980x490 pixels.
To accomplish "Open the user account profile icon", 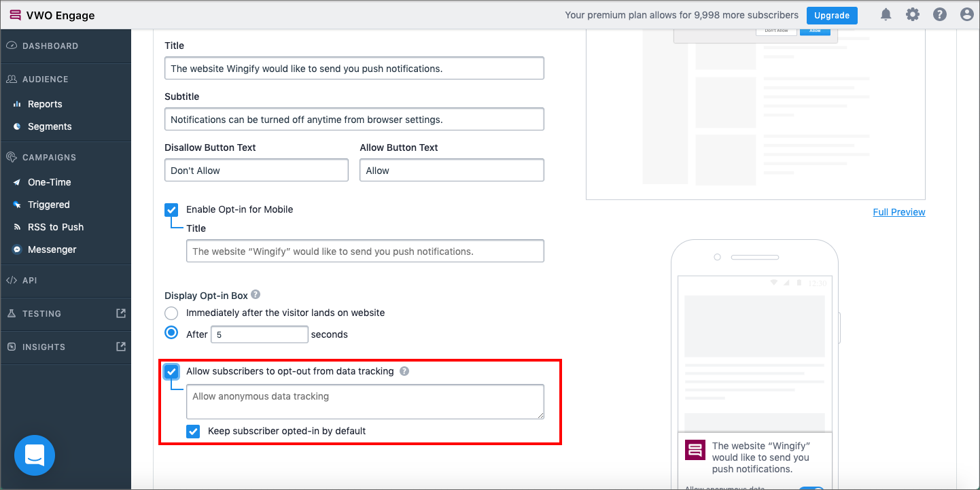I will [x=967, y=15].
